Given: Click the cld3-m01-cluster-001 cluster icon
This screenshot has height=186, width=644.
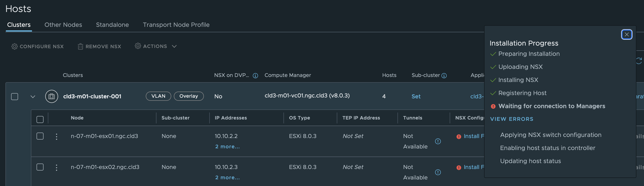Looking at the screenshot, I should point(52,96).
